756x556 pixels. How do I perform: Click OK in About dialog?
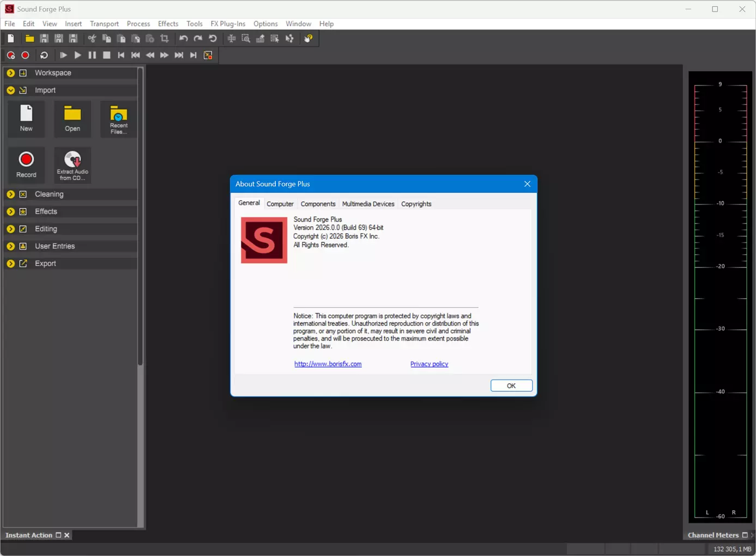click(511, 385)
